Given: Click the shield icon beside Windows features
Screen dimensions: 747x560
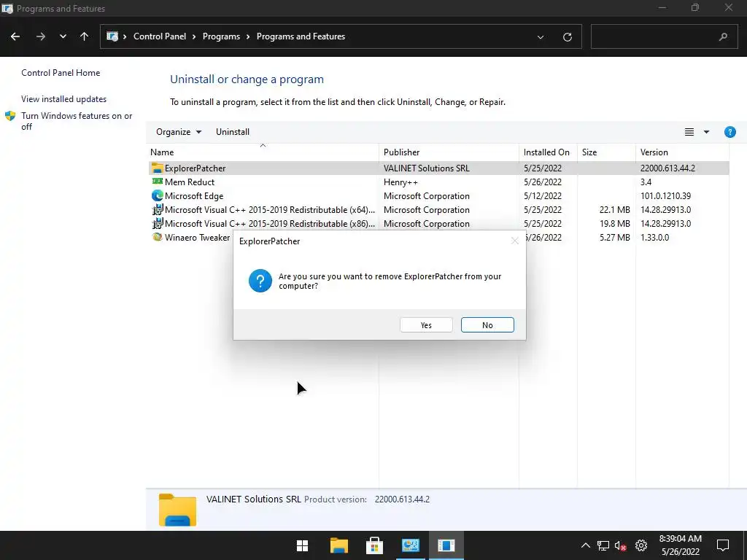Looking at the screenshot, I should tap(10, 116).
